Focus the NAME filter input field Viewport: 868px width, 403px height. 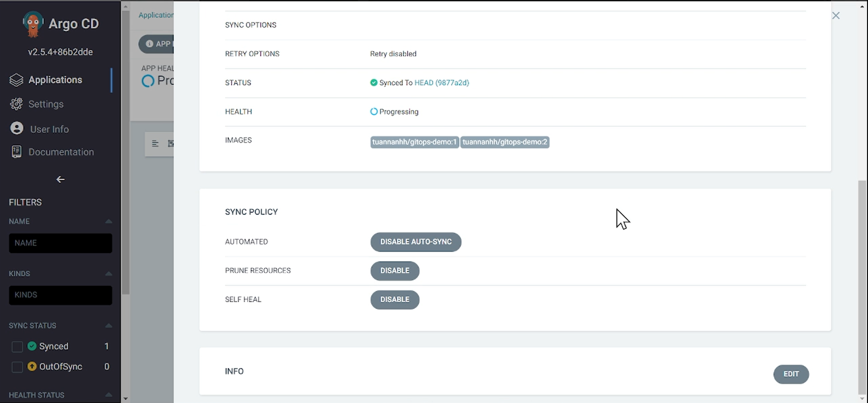[60, 243]
